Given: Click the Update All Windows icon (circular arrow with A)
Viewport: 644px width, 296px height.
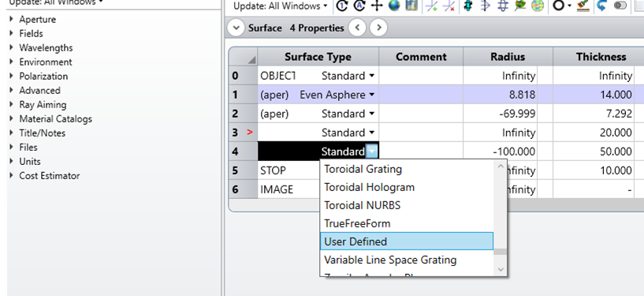Looking at the screenshot, I should (359, 6).
